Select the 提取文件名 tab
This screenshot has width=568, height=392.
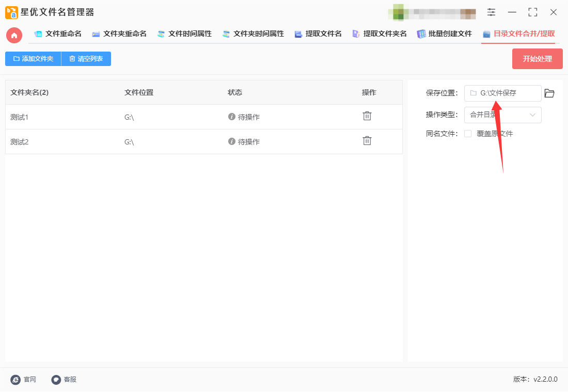318,34
